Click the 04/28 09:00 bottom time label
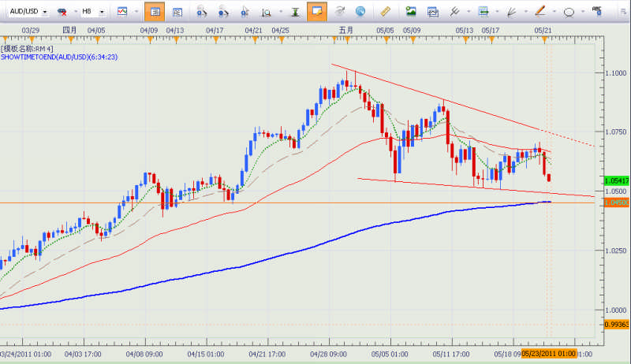The height and width of the screenshot is (364, 631). 328,354
